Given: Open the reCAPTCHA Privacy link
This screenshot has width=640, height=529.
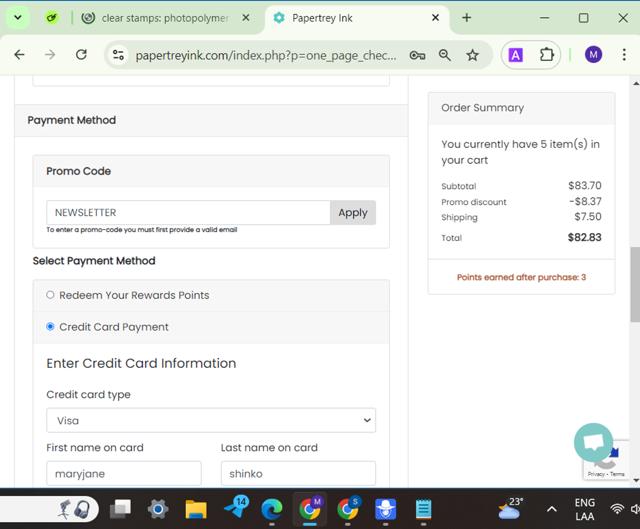Looking at the screenshot, I should [596, 474].
